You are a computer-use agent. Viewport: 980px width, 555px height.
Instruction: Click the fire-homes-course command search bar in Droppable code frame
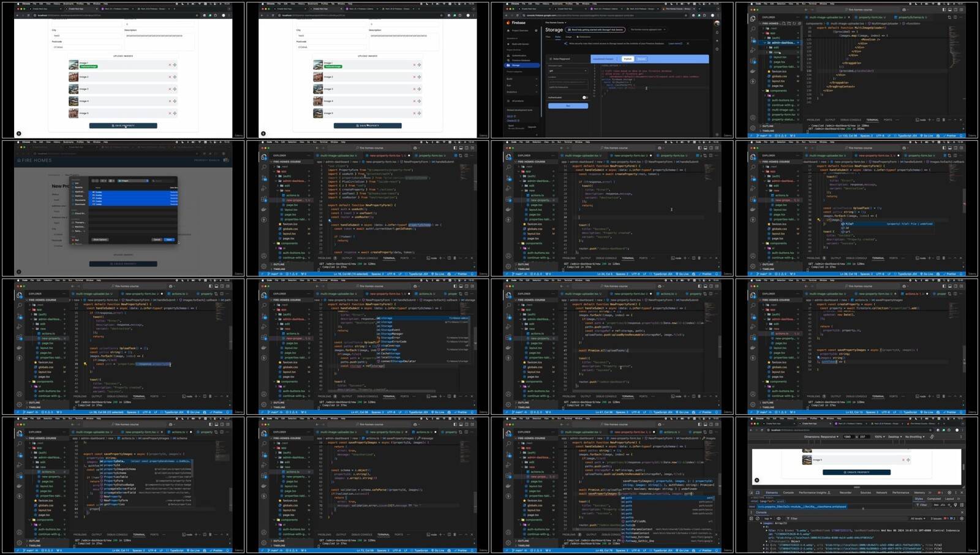[858, 10]
